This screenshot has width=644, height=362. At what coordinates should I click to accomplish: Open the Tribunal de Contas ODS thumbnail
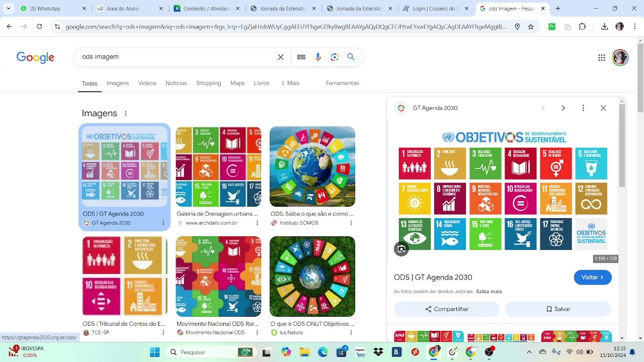pyautogui.click(x=125, y=277)
